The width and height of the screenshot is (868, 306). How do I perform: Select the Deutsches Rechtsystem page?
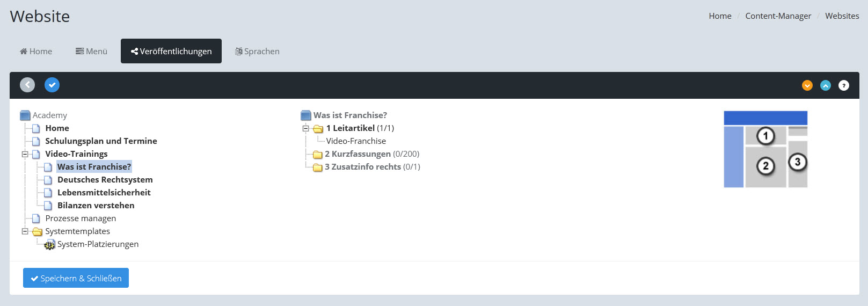point(105,180)
